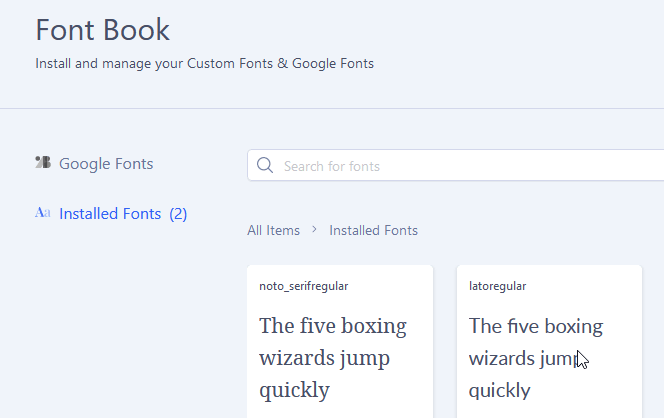Click the Aa icon beside Installed Fonts
Screen dimensions: 664x418
pos(43,213)
